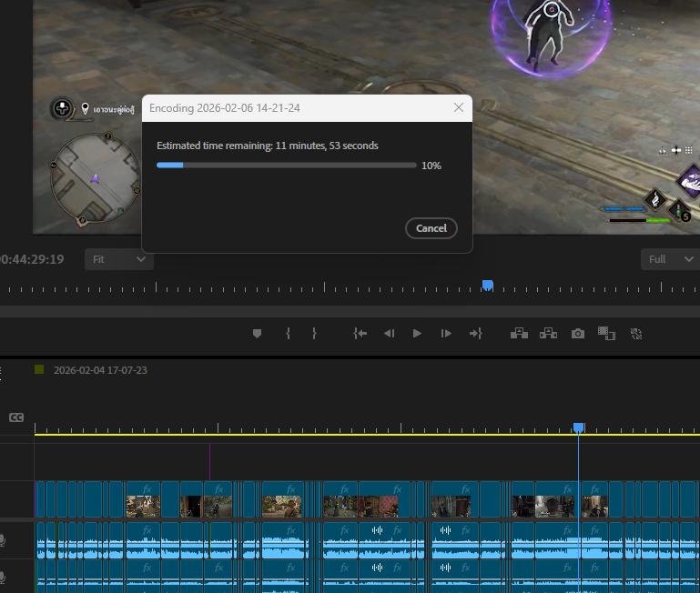This screenshot has width=700, height=593.
Task: Click the Mark Out brace icon
Action: [314, 333]
